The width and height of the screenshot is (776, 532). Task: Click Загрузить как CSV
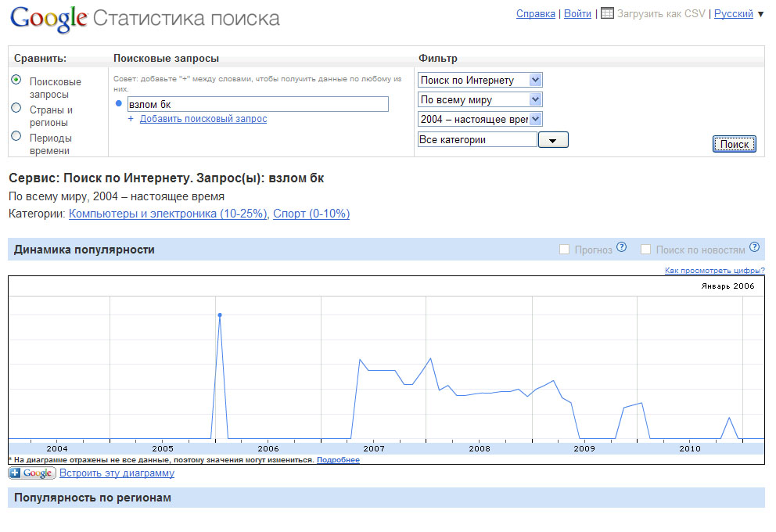pos(661,14)
